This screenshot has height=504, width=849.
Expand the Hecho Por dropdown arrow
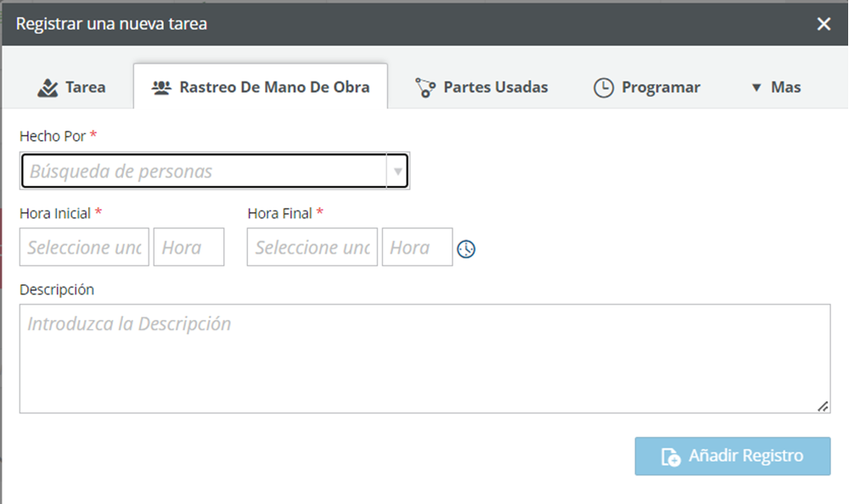(398, 171)
